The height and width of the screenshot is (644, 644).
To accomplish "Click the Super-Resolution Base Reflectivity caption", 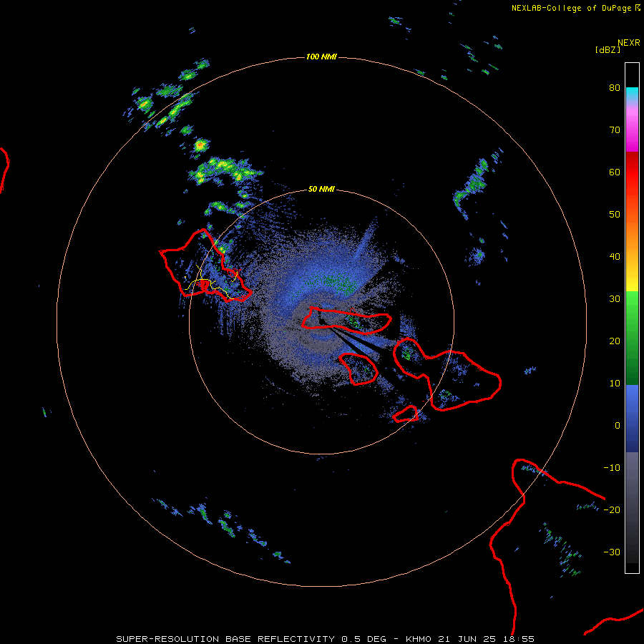I will click(325, 639).
